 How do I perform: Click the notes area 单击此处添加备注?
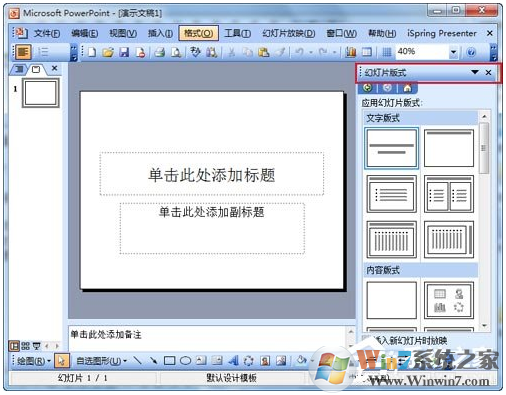[207, 338]
